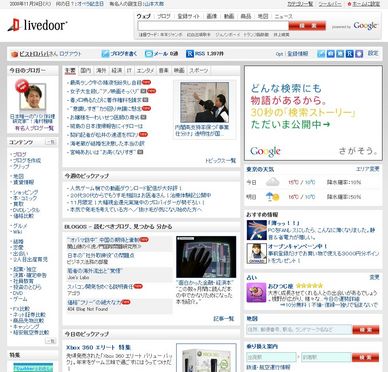Click today's blogger portrait photo
The width and height of the screenshot is (388, 372).
(33, 97)
